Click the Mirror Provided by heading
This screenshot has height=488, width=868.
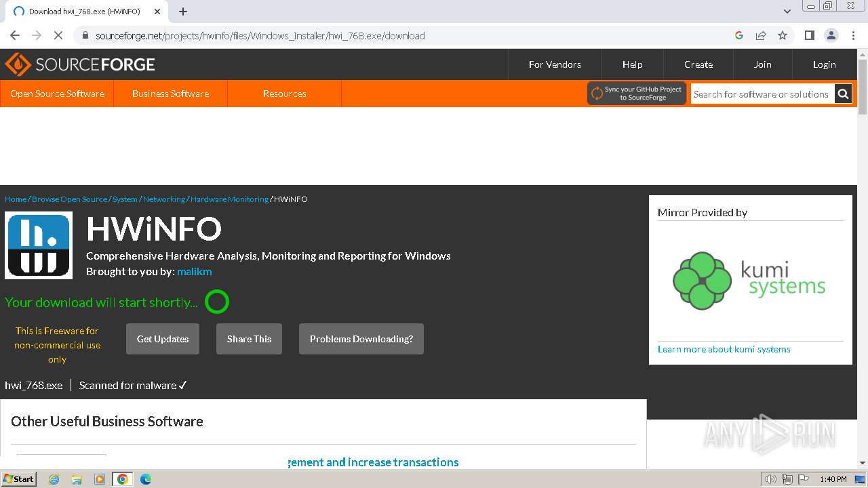point(703,212)
